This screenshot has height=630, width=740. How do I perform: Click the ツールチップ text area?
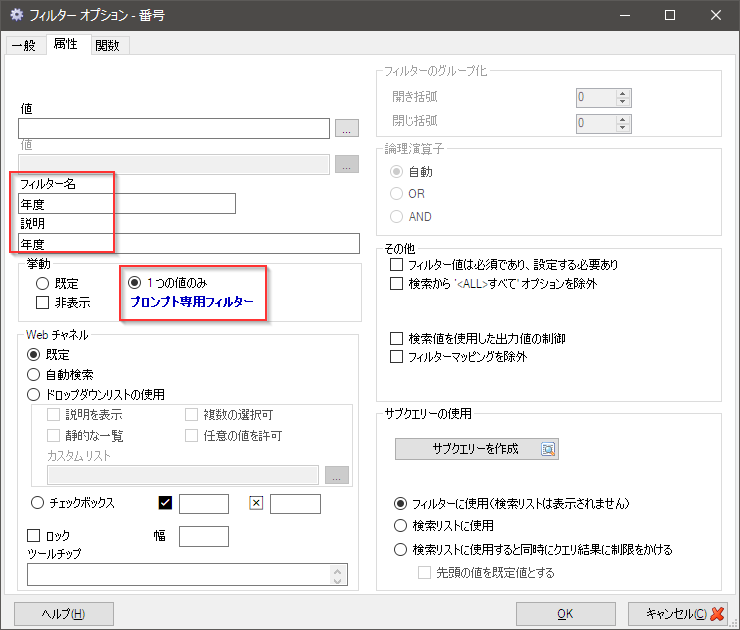click(x=187, y=575)
